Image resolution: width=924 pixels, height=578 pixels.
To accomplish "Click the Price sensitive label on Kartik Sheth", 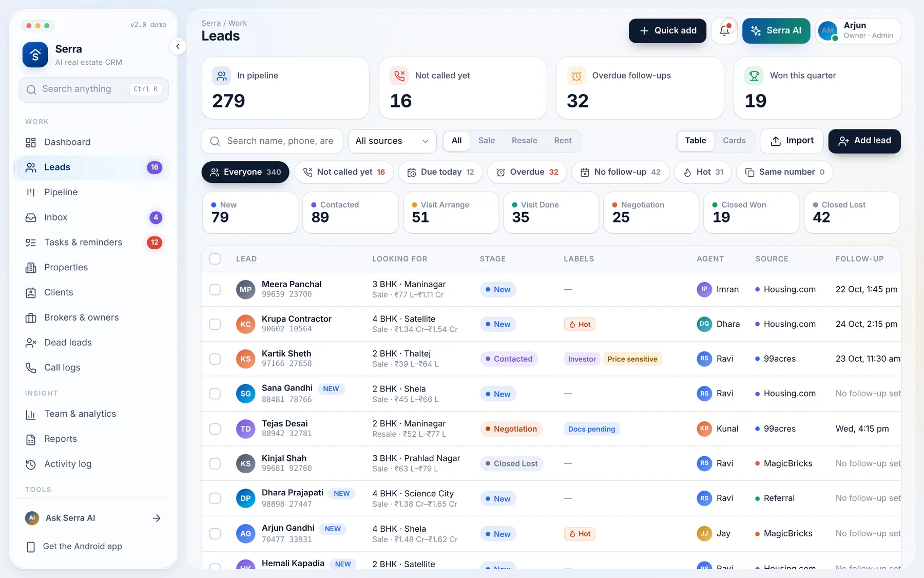I will 632,359.
